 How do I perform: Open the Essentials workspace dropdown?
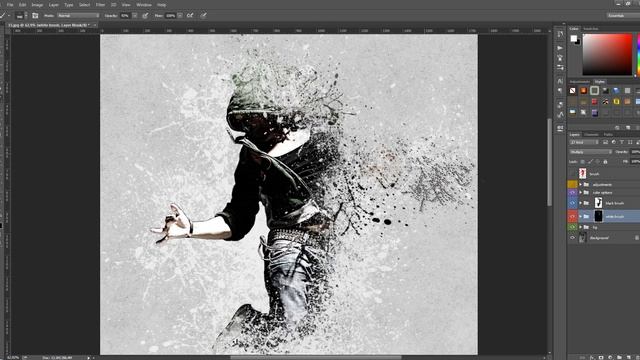click(623, 16)
